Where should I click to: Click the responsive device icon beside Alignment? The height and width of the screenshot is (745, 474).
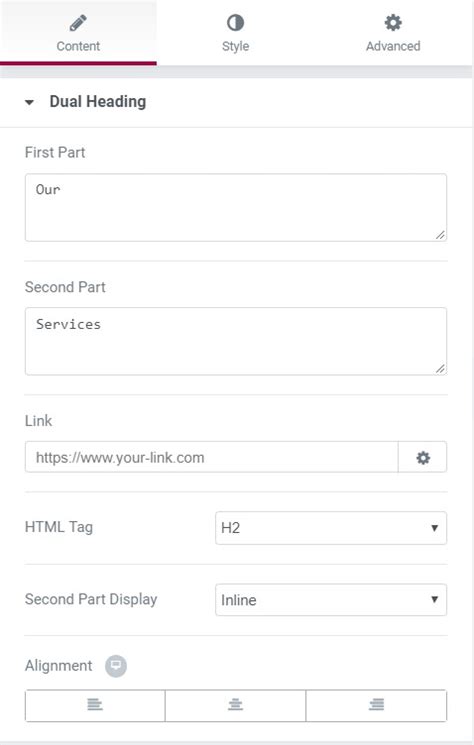click(116, 666)
